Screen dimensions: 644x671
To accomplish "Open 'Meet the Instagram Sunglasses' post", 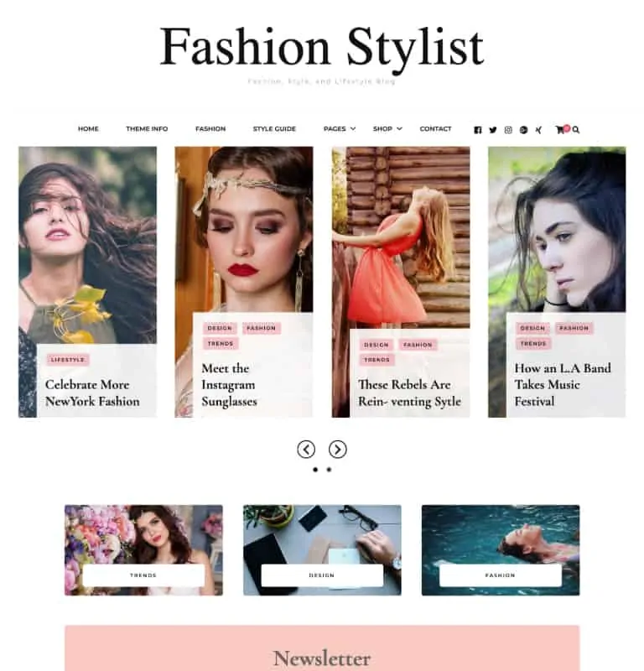I will pos(229,385).
